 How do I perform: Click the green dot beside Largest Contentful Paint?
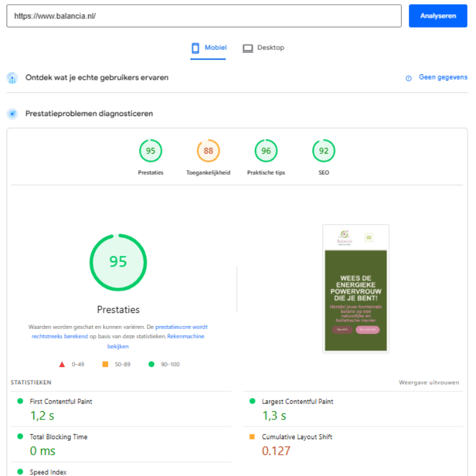(x=252, y=401)
